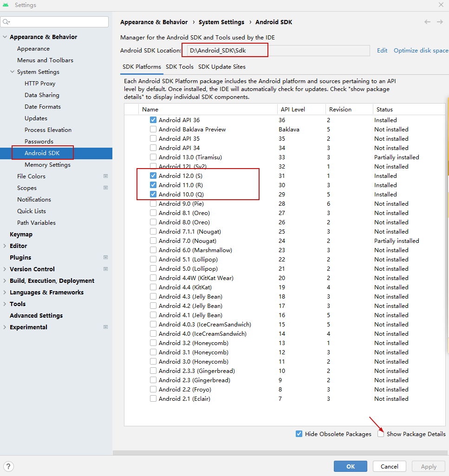Viewport: 449px width, 476px height.
Task: Expand the Editor section
Action: (5, 246)
